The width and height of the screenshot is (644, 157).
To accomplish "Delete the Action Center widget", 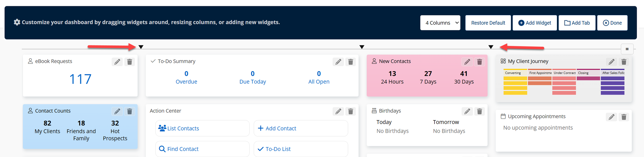I will coord(351,111).
